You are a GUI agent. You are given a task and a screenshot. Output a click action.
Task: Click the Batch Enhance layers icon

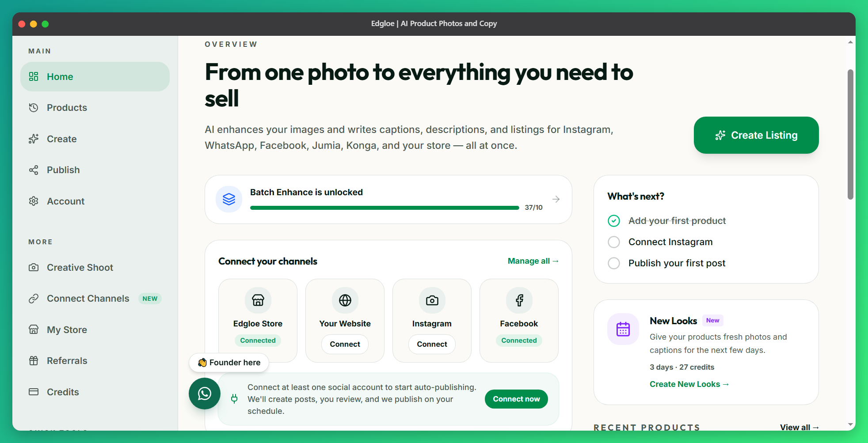[228, 199]
